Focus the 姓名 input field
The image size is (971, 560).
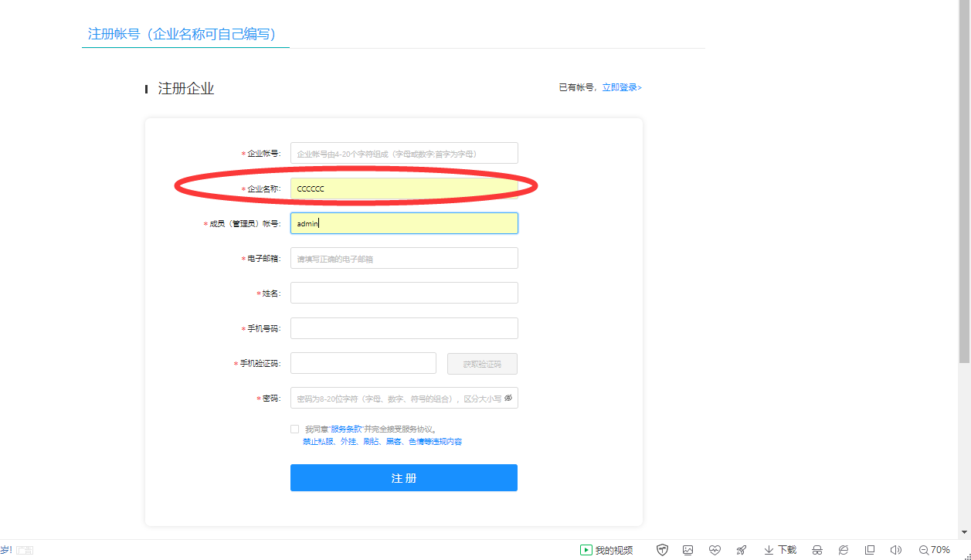[404, 293]
